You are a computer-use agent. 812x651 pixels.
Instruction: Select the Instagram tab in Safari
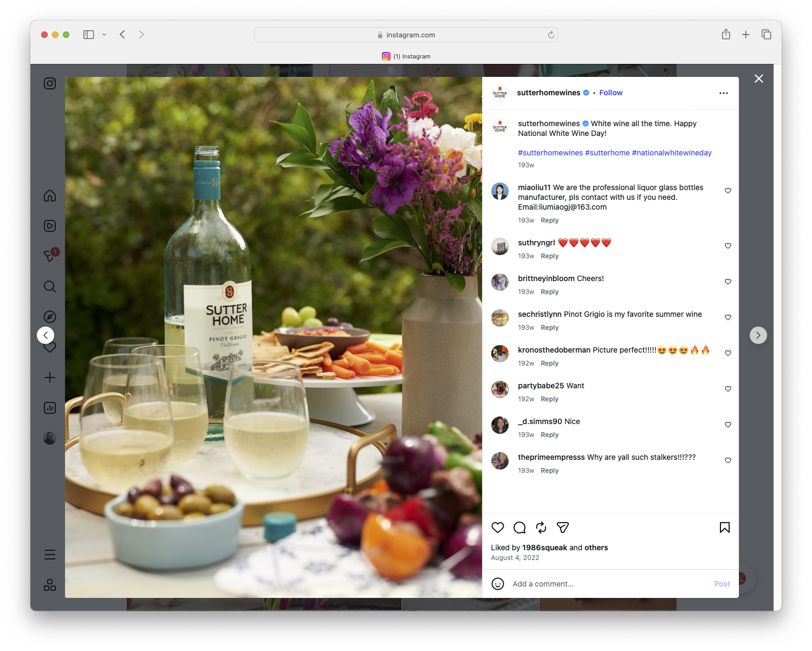click(x=406, y=56)
